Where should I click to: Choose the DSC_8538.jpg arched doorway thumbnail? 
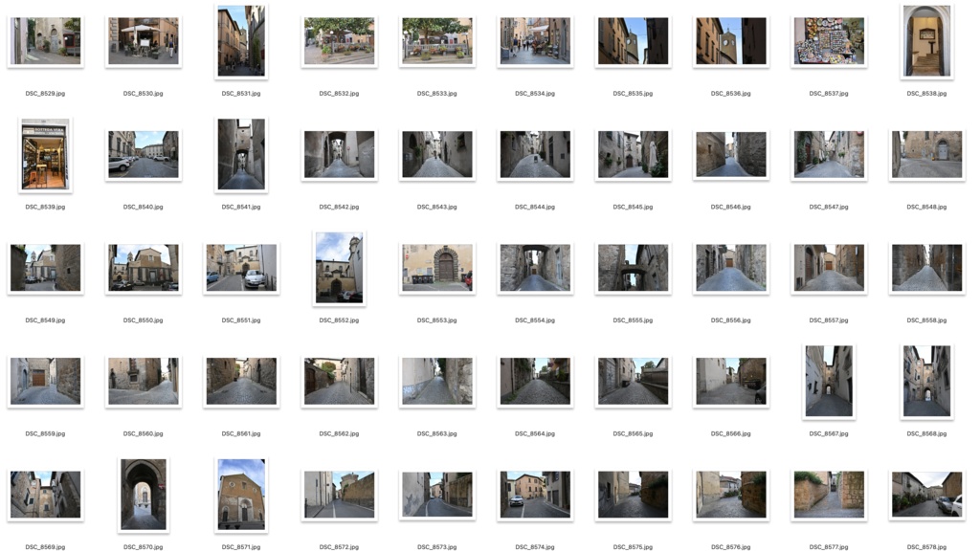pos(926,40)
